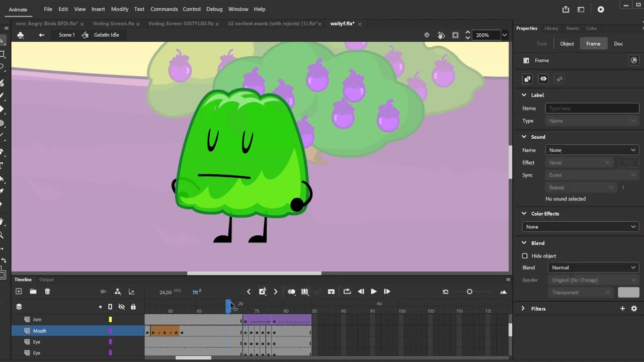The width and height of the screenshot is (644, 362).
Task: Step back one frame
Action: coord(361,292)
